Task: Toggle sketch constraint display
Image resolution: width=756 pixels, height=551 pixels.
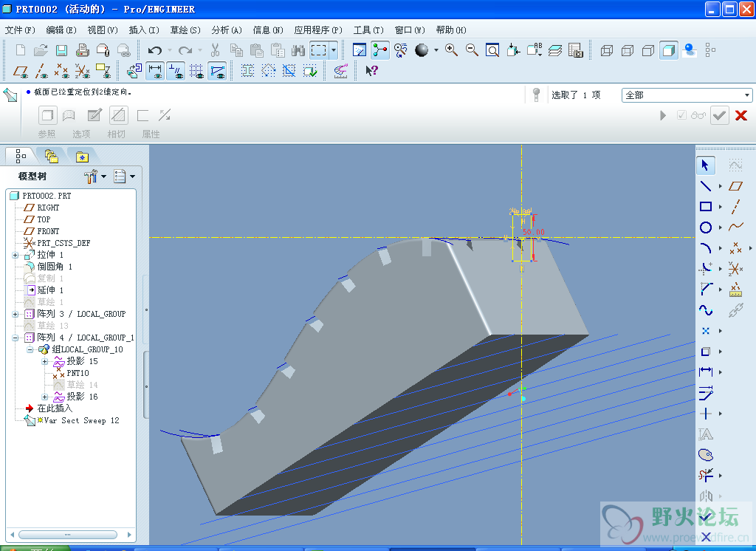Action: point(176,72)
